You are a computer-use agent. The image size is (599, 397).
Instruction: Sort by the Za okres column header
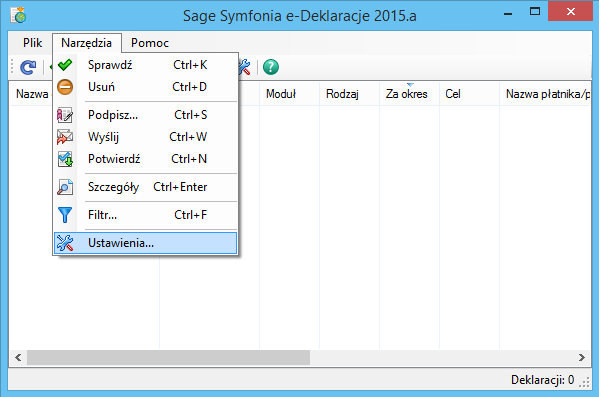[x=410, y=94]
